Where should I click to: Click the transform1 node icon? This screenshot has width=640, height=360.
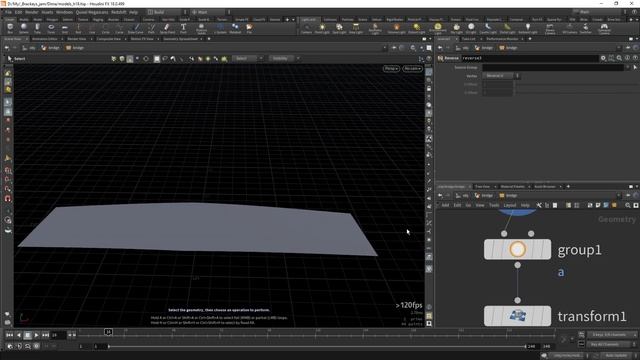click(518, 316)
